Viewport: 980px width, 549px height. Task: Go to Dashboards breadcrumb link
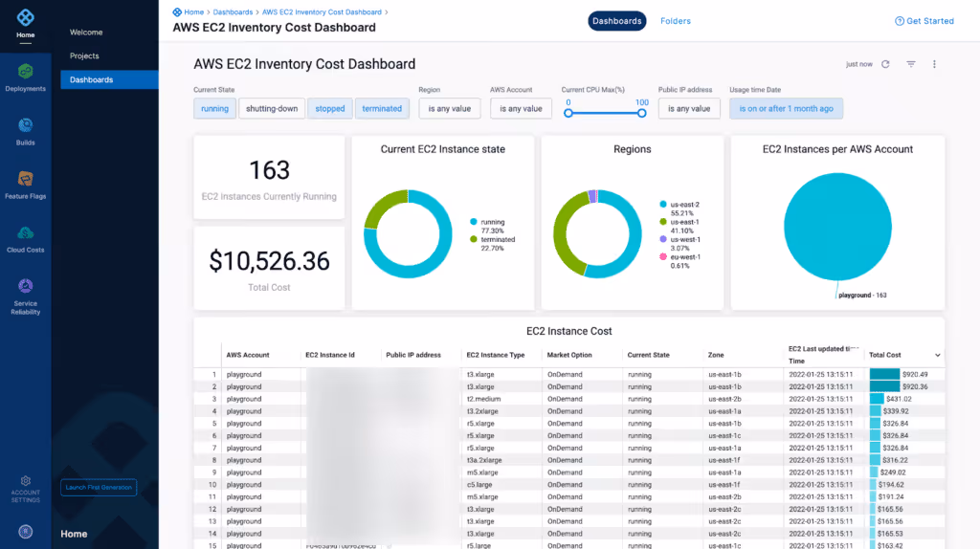[233, 11]
